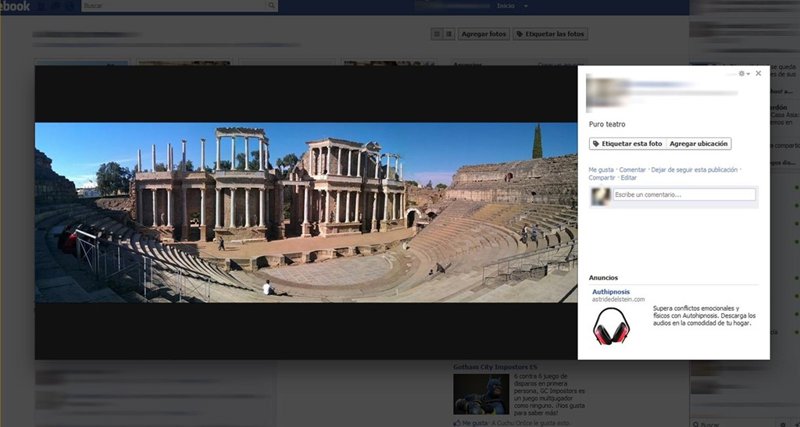Click the Comentar link
The height and width of the screenshot is (427, 800).
(633, 170)
